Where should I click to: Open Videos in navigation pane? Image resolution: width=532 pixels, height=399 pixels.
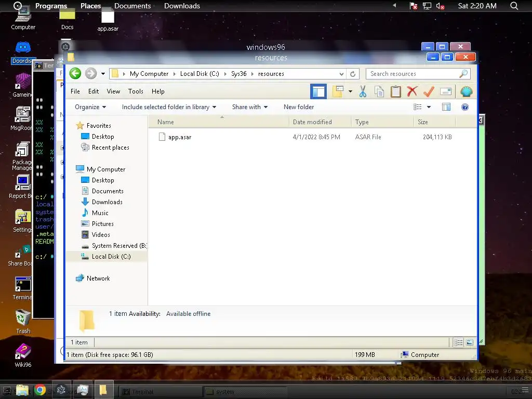pos(100,234)
